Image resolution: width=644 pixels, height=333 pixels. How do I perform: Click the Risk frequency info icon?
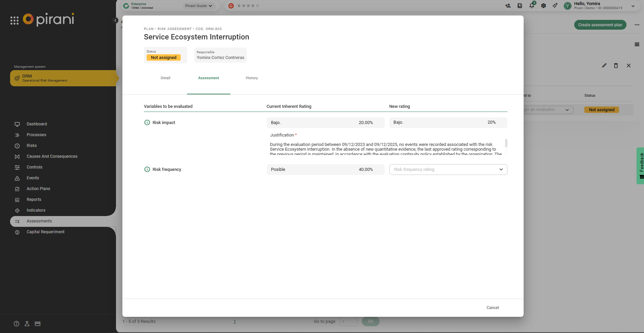(147, 170)
